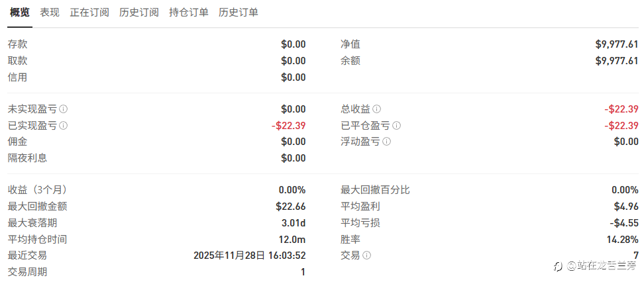Image resolution: width=644 pixels, height=286 pixels.
Task: Select the 正在订阅 tab
Action: (89, 13)
